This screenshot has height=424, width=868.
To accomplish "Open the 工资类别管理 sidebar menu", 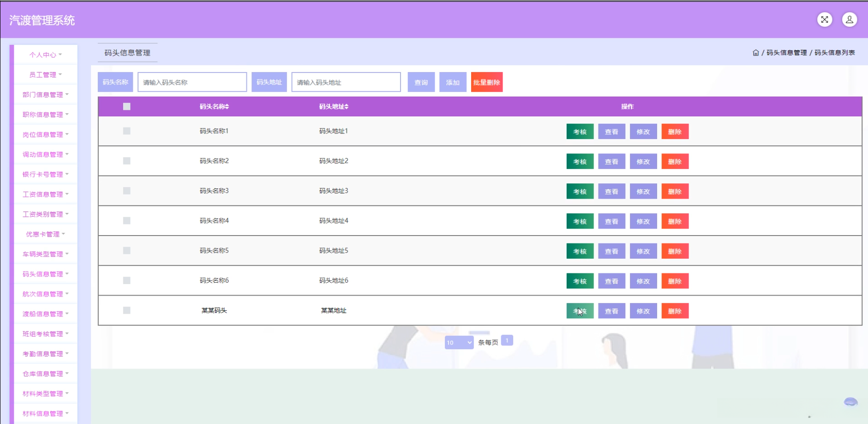I will click(46, 214).
